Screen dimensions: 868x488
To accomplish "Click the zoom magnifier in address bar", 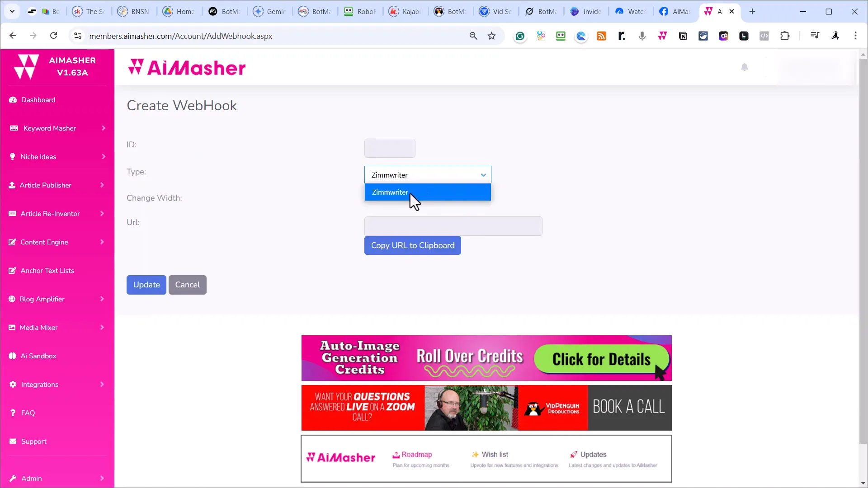I will pyautogui.click(x=473, y=36).
